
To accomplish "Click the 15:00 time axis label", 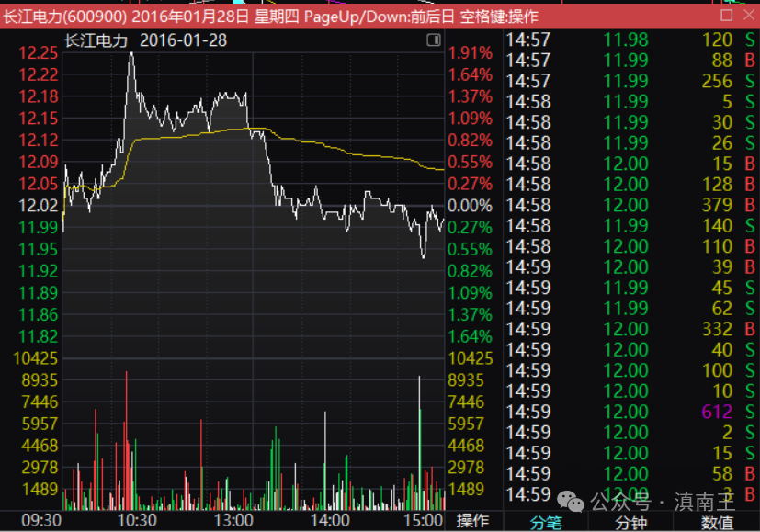I will click(x=423, y=520).
